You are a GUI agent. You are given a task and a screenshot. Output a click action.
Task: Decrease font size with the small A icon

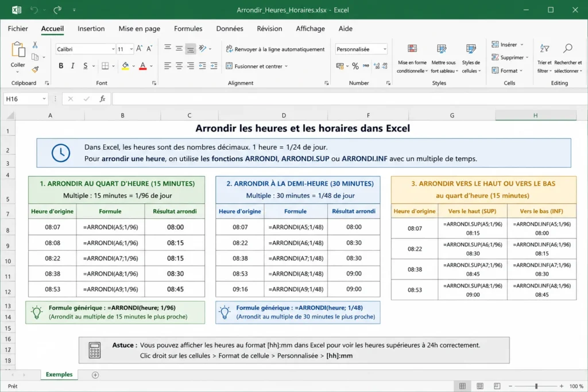point(149,49)
